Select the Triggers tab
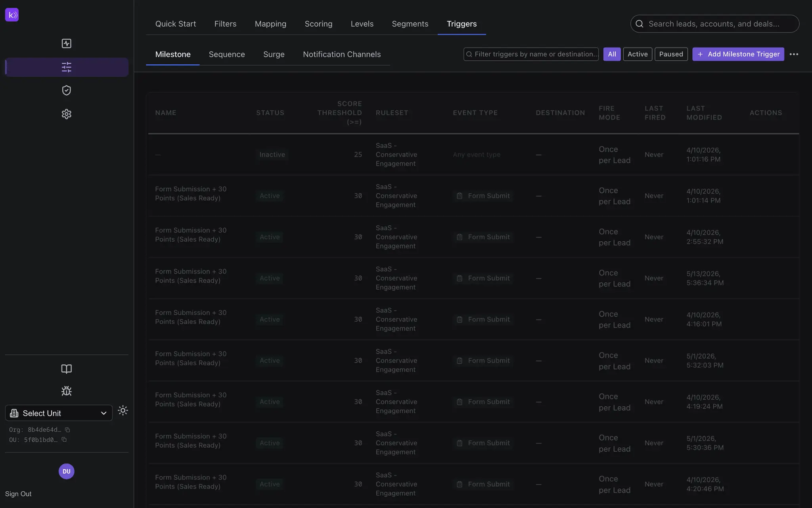 (462, 24)
